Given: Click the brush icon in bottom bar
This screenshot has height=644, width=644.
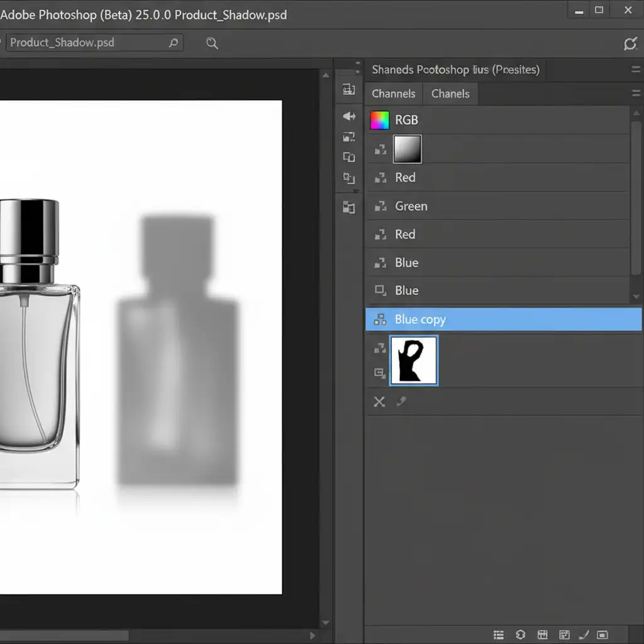Looking at the screenshot, I should [x=583, y=635].
